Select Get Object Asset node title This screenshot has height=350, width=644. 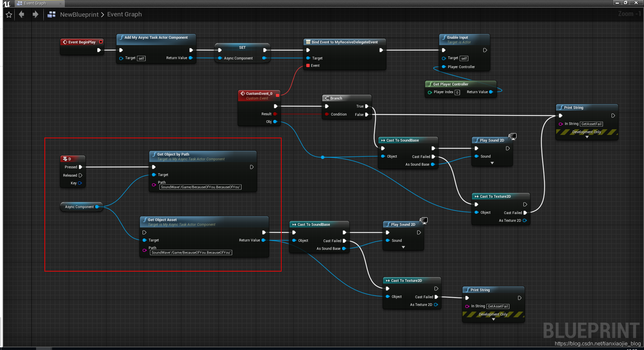(162, 220)
